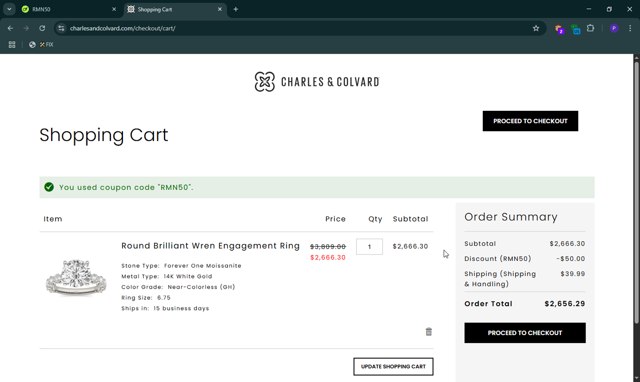Open the orange coupon extension icon
The width and height of the screenshot is (640, 382).
[559, 29]
